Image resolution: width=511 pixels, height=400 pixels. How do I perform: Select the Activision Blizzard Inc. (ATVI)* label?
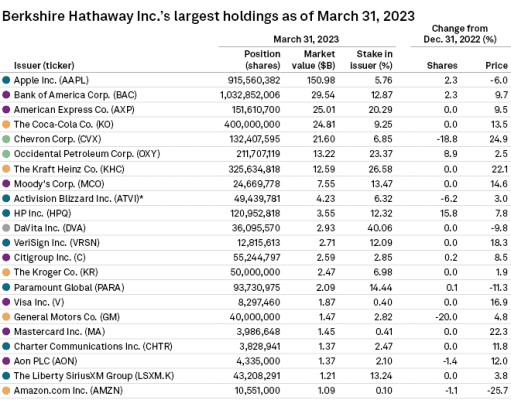point(78,199)
